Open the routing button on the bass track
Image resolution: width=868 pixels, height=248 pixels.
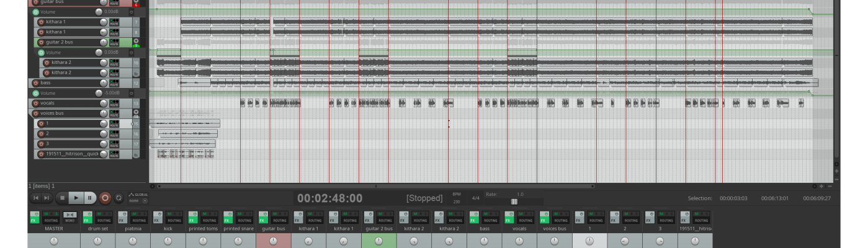point(114,83)
